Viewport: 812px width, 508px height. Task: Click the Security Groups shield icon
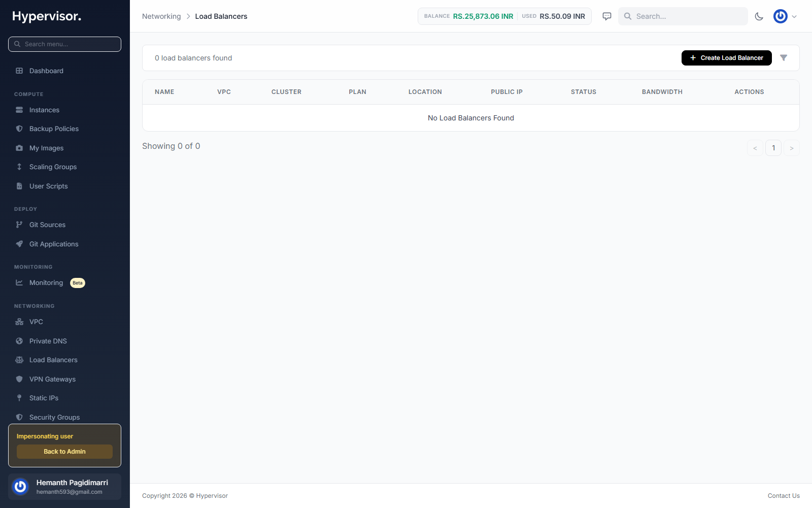pyautogui.click(x=19, y=417)
